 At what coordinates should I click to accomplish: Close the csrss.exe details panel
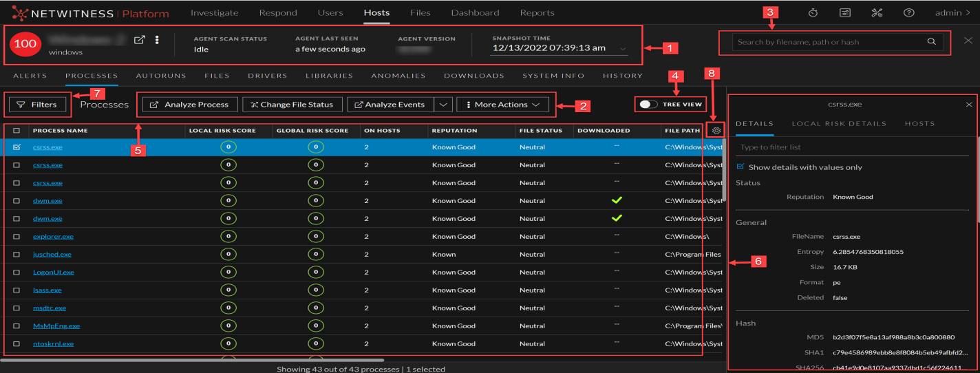969,105
